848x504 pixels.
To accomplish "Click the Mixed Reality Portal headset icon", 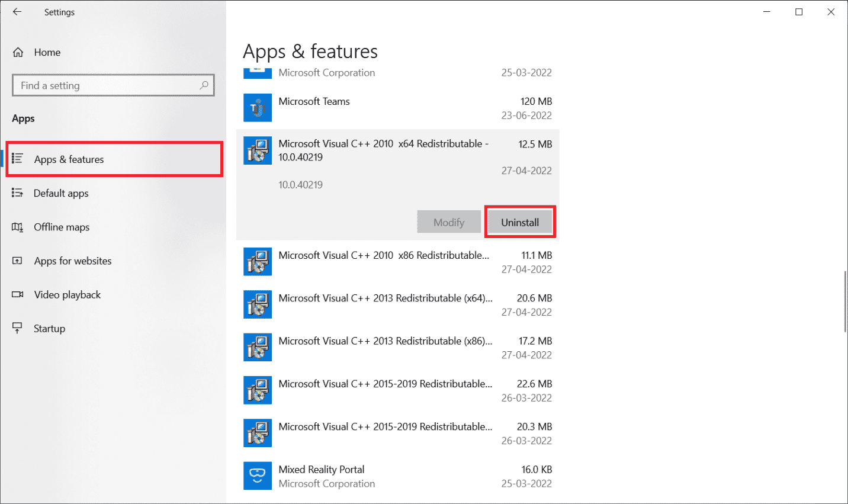I will [258, 476].
